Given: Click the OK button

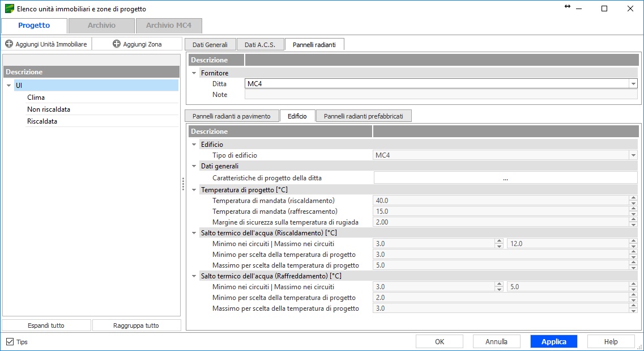Looking at the screenshot, I should pos(440,341).
